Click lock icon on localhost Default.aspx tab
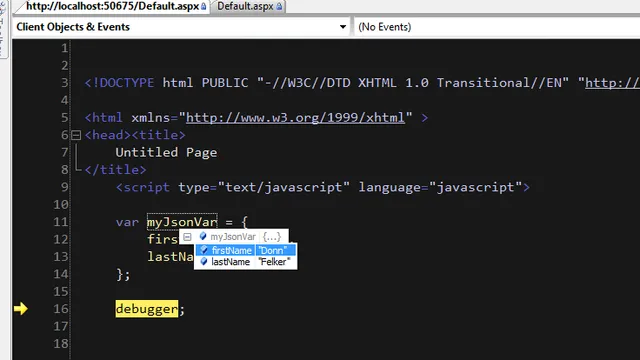 (204, 7)
